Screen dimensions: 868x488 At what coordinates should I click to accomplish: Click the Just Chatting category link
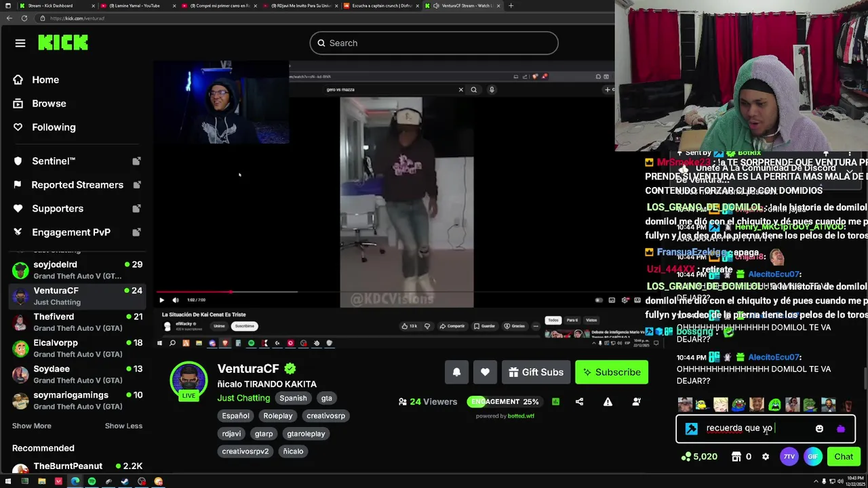coord(243,398)
